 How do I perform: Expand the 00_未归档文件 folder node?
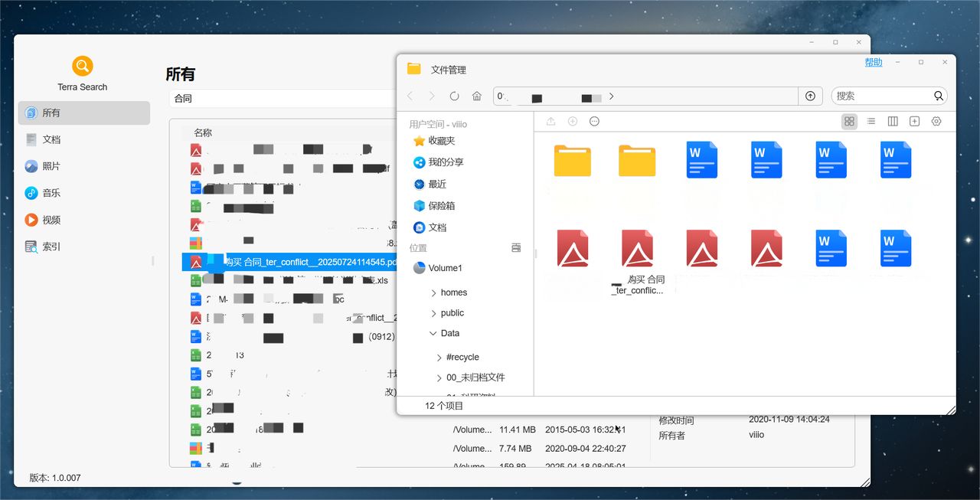(439, 377)
